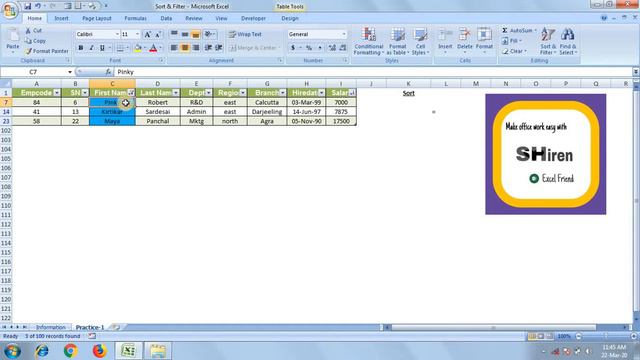Apply Percent Style format
Screen dimensions: 640x360
(309, 48)
